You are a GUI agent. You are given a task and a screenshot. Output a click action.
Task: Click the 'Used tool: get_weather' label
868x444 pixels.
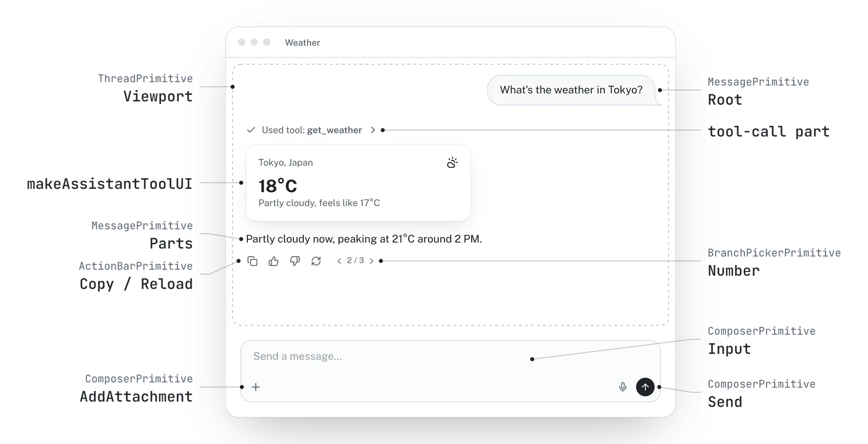coord(312,130)
